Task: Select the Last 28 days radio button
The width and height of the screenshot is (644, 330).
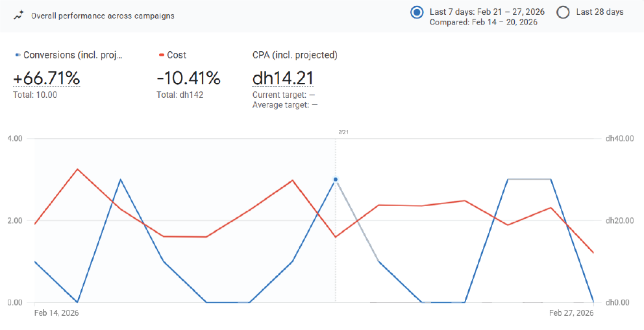Action: point(563,12)
